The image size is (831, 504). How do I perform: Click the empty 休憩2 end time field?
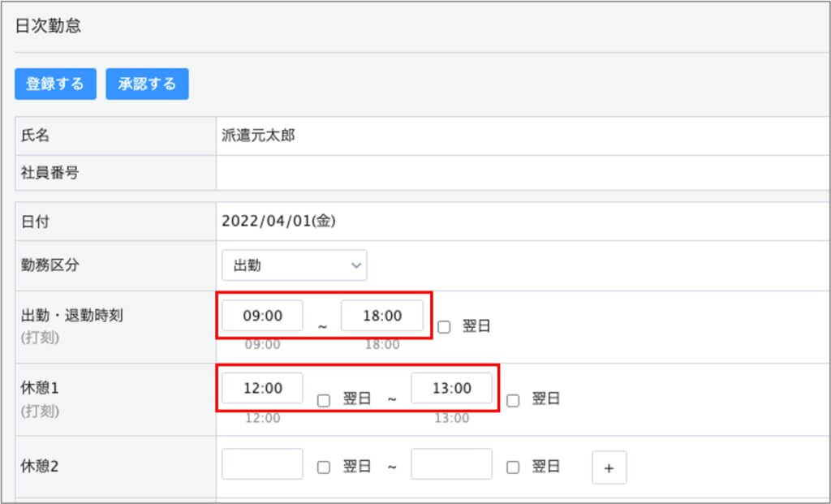(x=451, y=464)
